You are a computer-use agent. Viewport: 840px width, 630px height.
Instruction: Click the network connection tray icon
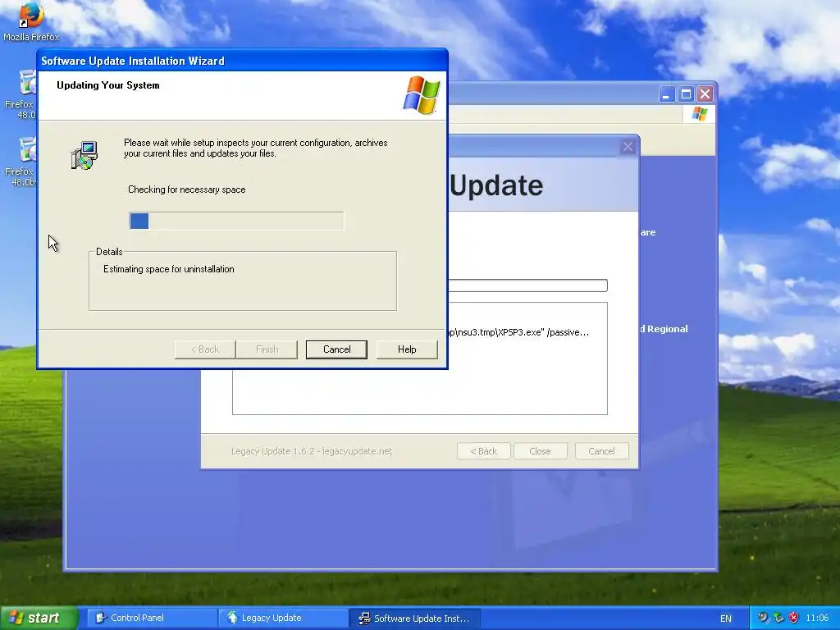click(x=778, y=618)
